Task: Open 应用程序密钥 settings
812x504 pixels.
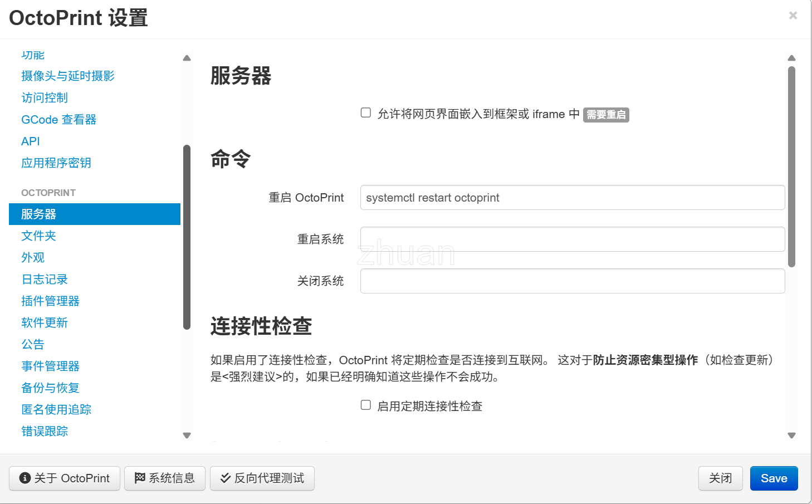Action: tap(56, 163)
